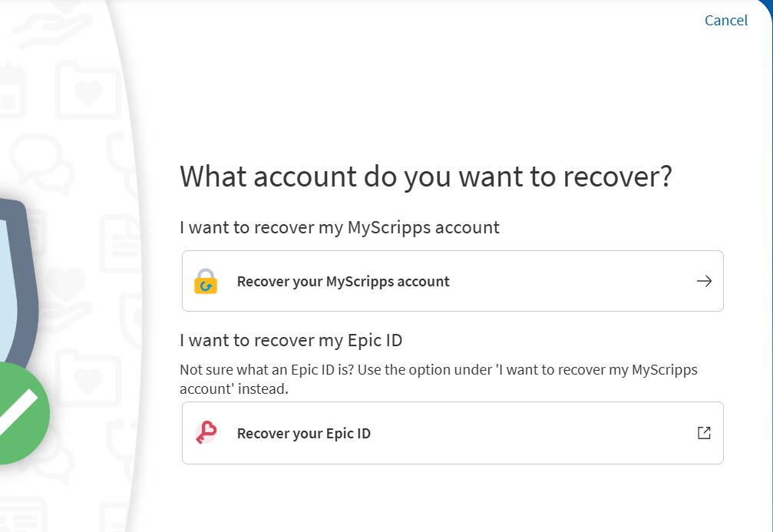773x532 pixels.
Task: Click the upper folder-with-heart background icon
Action: tap(88, 91)
